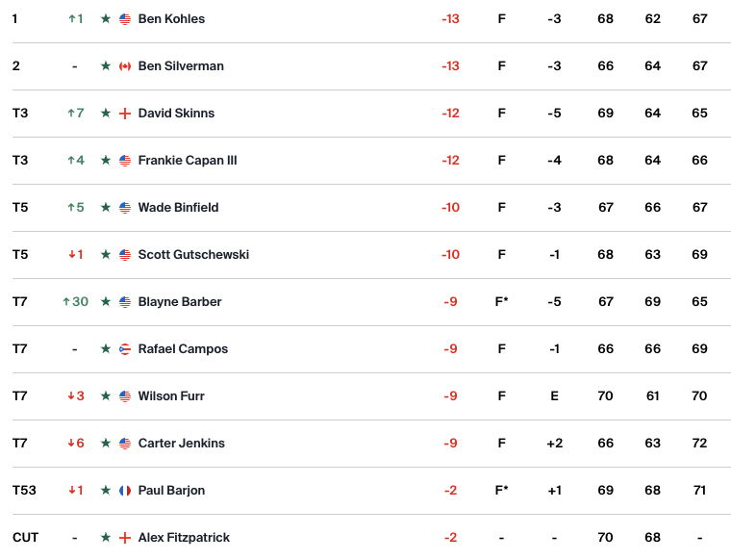Click Paul Barjon's name
Image resolution: width=731 pixels, height=560 pixels.
171,491
